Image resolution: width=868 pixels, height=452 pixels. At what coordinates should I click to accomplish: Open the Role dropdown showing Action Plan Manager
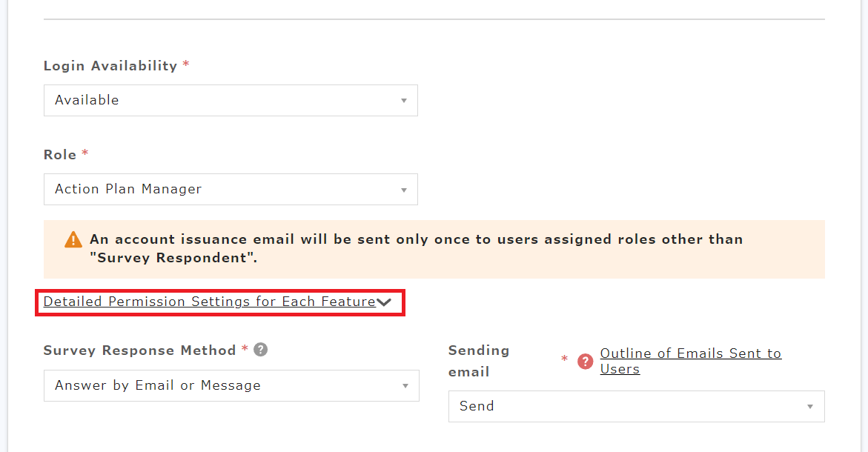click(230, 190)
